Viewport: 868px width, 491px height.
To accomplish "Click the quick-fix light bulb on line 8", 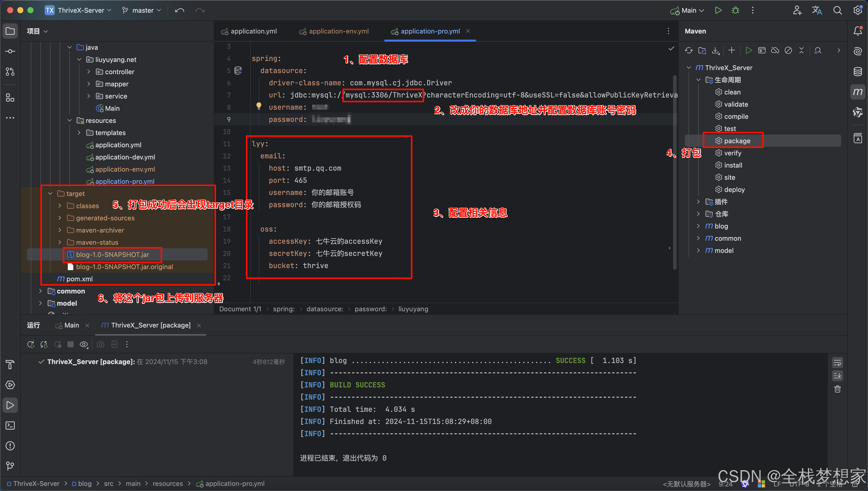I will click(x=259, y=106).
